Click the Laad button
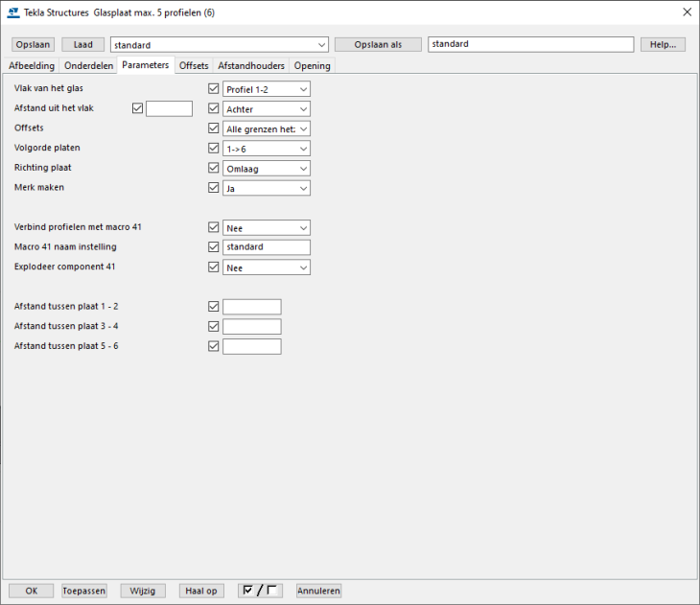Image resolution: width=700 pixels, height=605 pixels. click(x=83, y=45)
